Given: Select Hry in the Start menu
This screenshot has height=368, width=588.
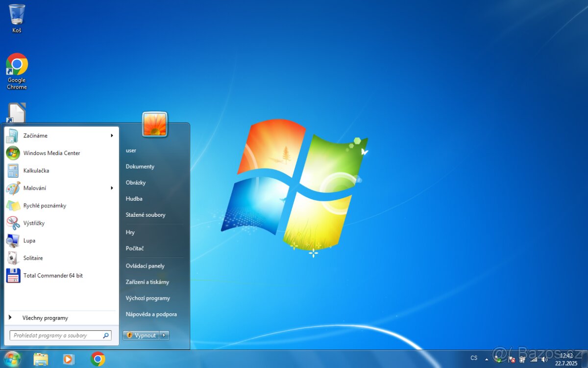Looking at the screenshot, I should pyautogui.click(x=130, y=232).
